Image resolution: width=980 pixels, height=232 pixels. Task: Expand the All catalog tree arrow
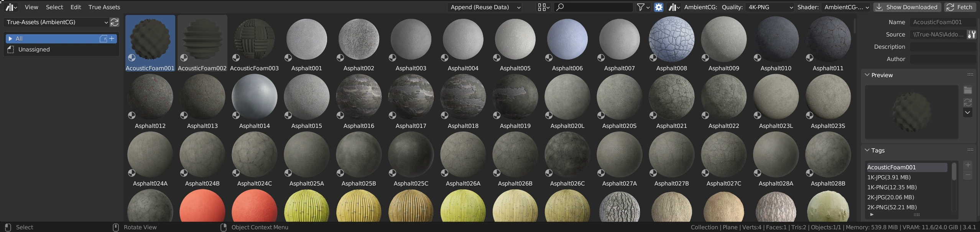(x=10, y=39)
